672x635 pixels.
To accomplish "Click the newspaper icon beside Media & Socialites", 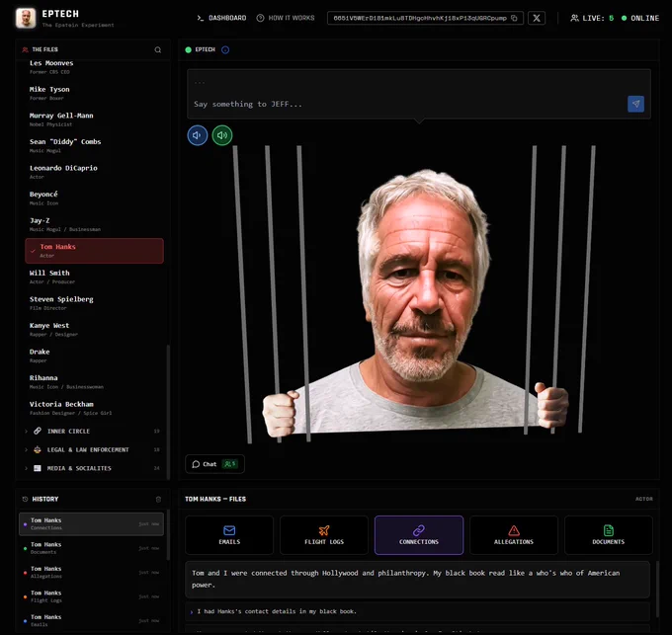I will pyautogui.click(x=38, y=468).
